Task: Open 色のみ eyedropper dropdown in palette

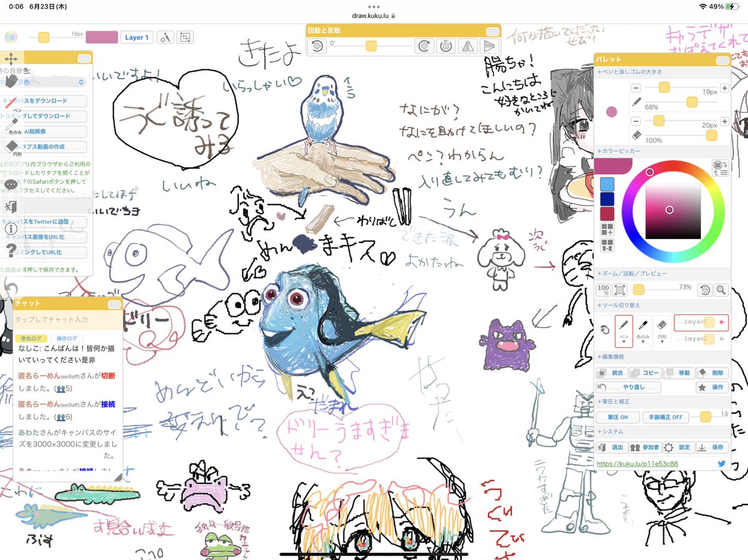Action: pos(643,331)
